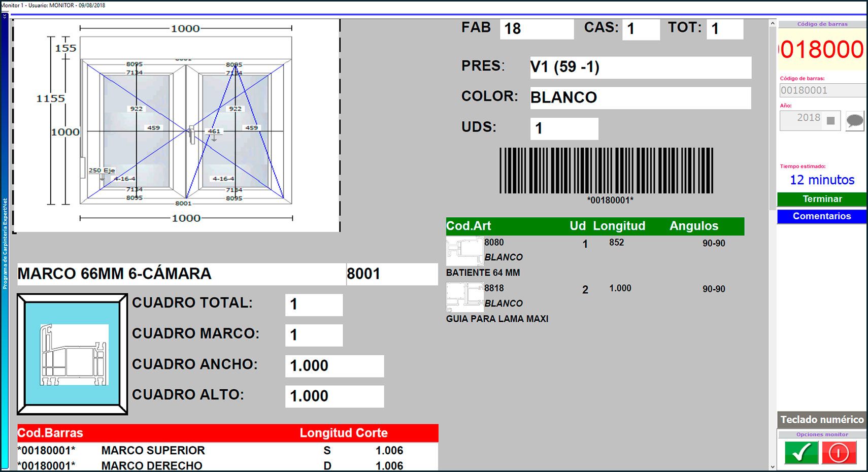Click the 8818 guia profile thumbnail

(464, 297)
